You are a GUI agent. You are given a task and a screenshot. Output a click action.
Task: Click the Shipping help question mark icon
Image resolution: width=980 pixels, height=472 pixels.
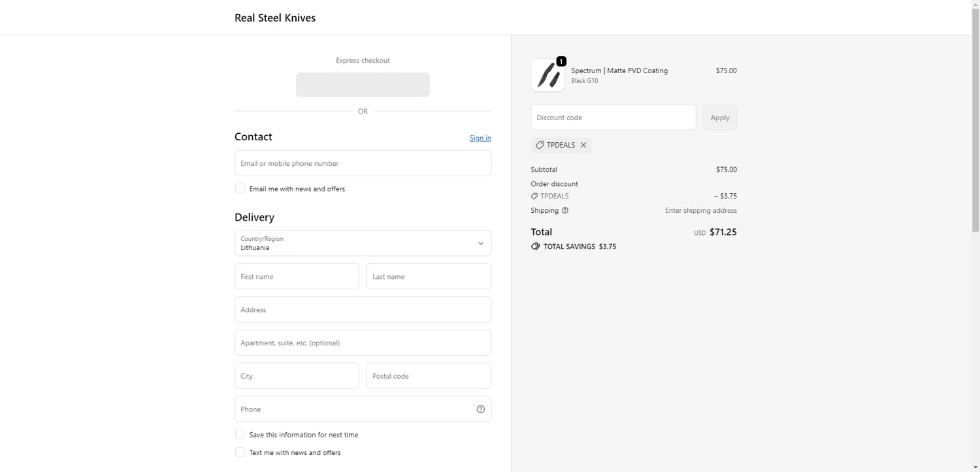click(x=565, y=210)
